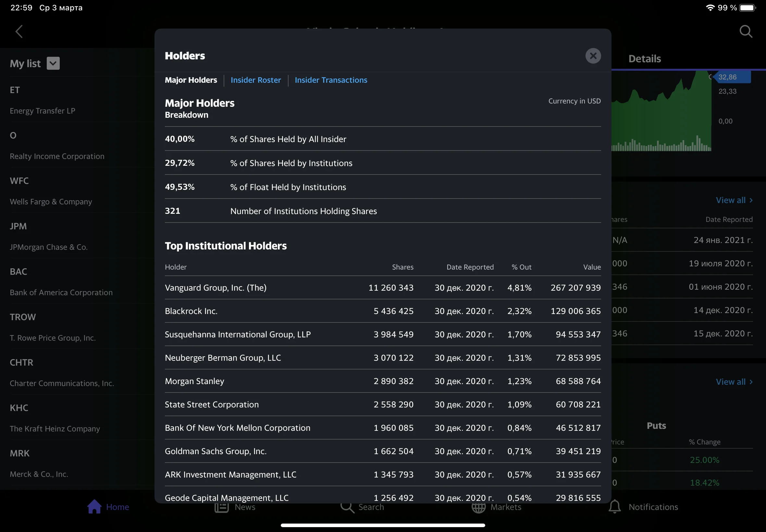Select Bank Of New York Mellon row
This screenshot has height=532, width=766.
pyautogui.click(x=382, y=427)
